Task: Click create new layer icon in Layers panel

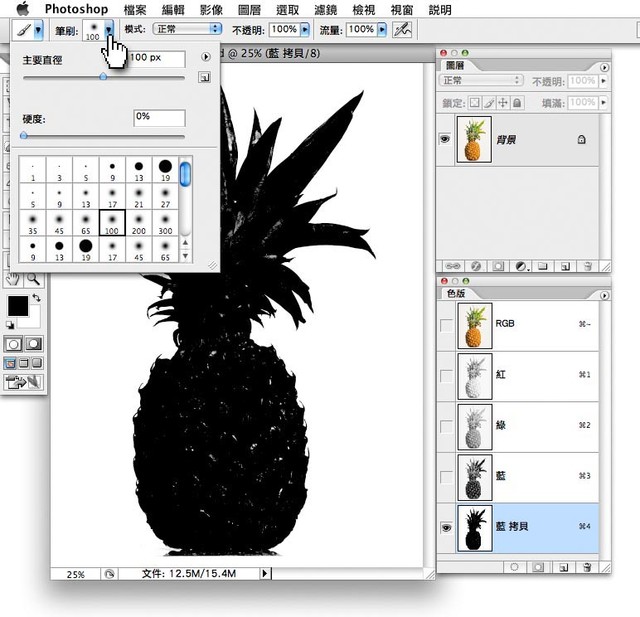Action: pyautogui.click(x=565, y=267)
